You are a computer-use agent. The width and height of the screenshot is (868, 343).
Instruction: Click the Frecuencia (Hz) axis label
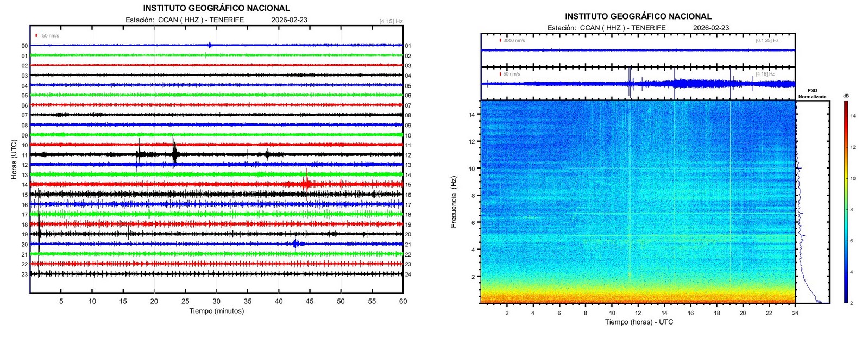pos(454,201)
